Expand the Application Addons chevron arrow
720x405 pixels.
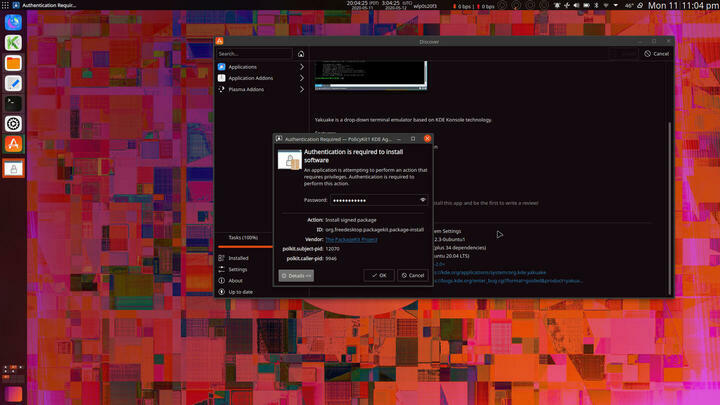(x=302, y=78)
